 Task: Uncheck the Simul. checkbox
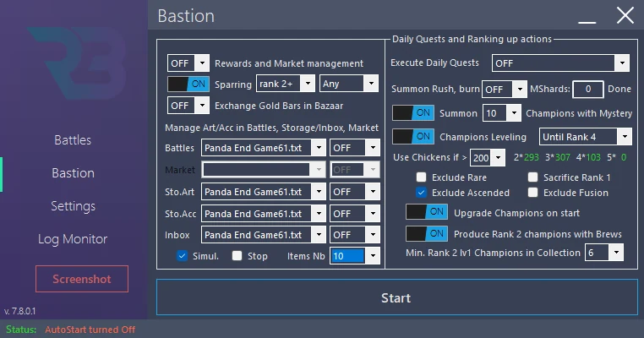pos(182,256)
